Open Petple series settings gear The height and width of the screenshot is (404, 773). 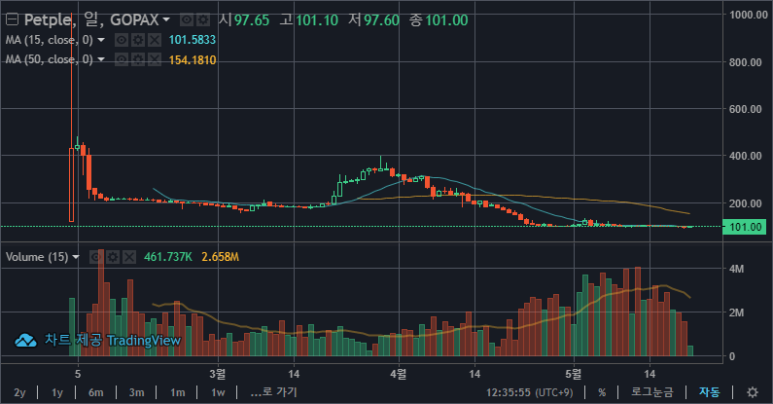point(203,20)
